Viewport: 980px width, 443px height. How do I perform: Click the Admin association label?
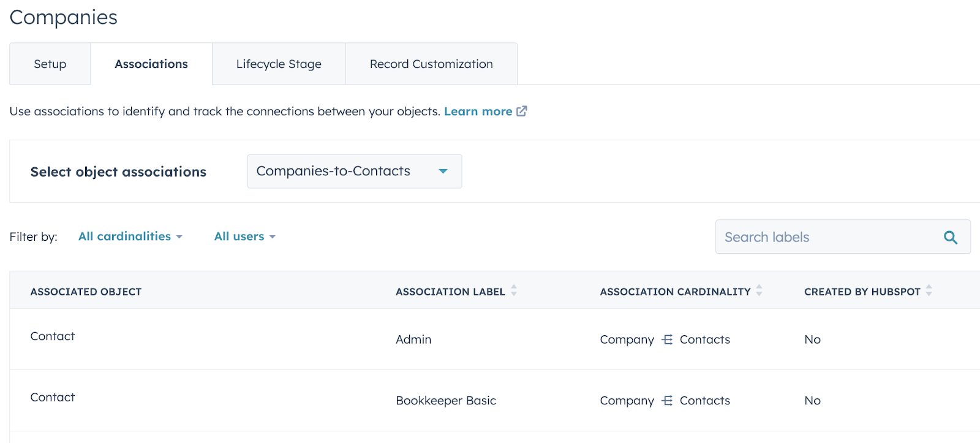coord(413,339)
